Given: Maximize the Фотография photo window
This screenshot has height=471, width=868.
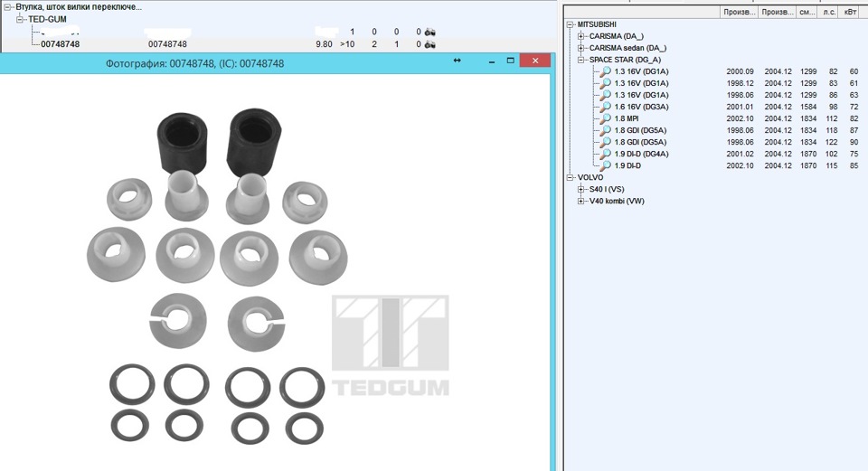Looking at the screenshot, I should pyautogui.click(x=510, y=61).
